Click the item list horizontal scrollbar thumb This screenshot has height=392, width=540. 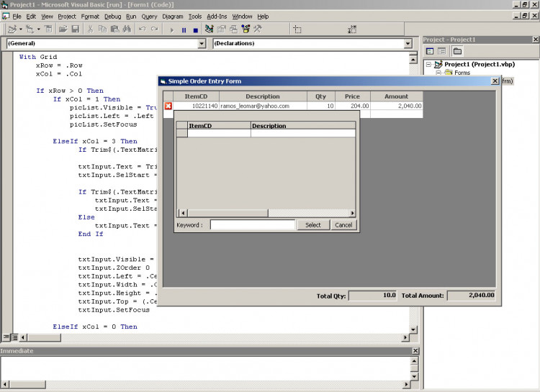[x=228, y=214]
